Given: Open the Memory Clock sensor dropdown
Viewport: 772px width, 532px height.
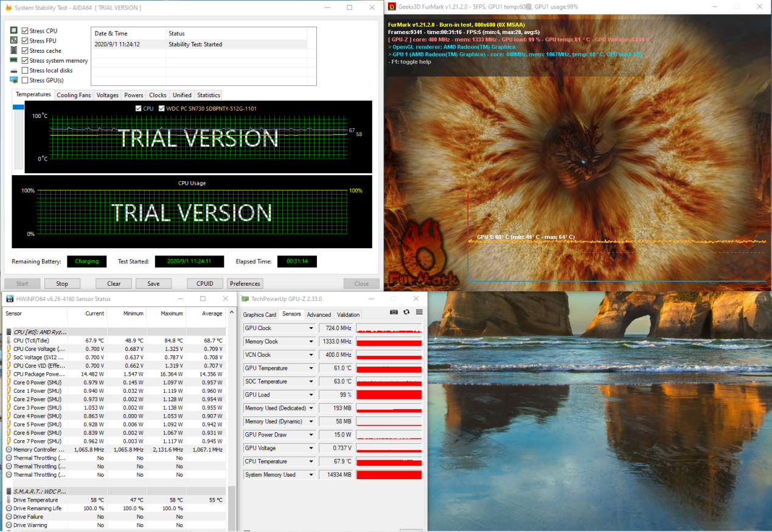Looking at the screenshot, I should point(311,342).
